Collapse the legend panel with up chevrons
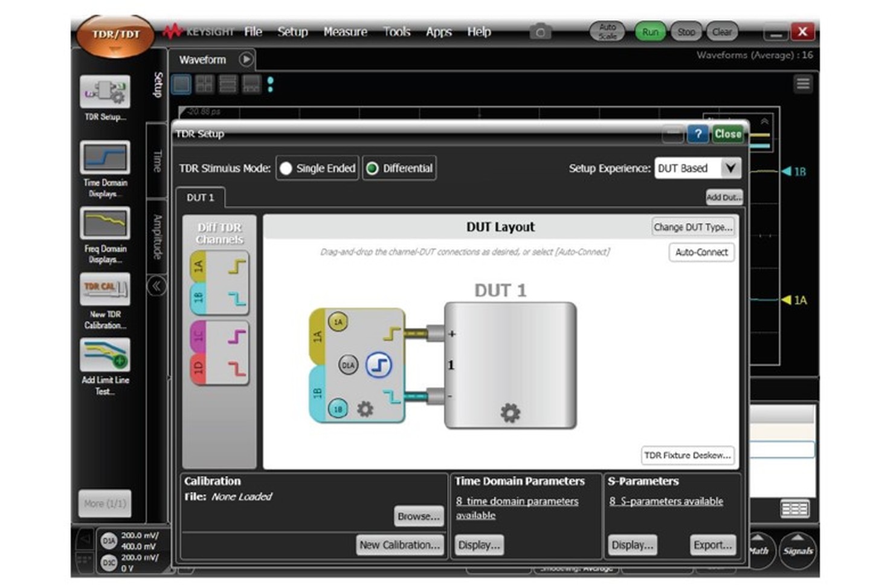 pos(764,121)
